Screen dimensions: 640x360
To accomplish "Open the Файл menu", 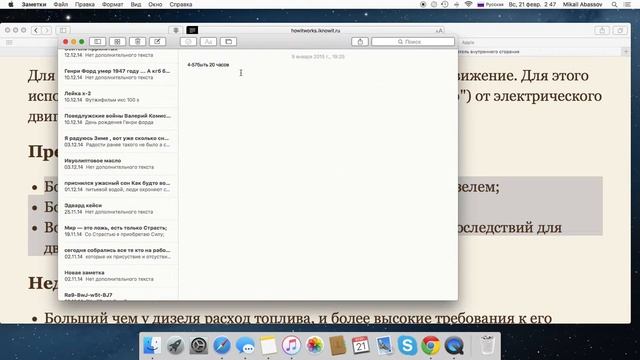I will [x=60, y=4].
